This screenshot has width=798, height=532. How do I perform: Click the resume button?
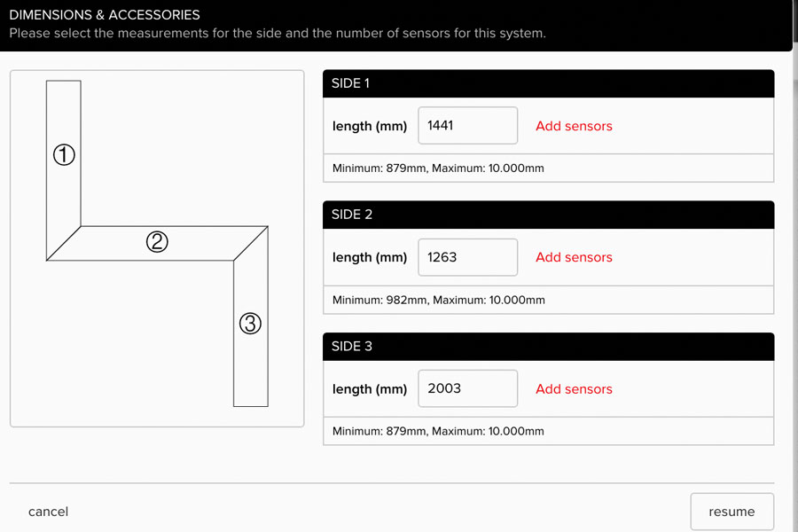(731, 512)
